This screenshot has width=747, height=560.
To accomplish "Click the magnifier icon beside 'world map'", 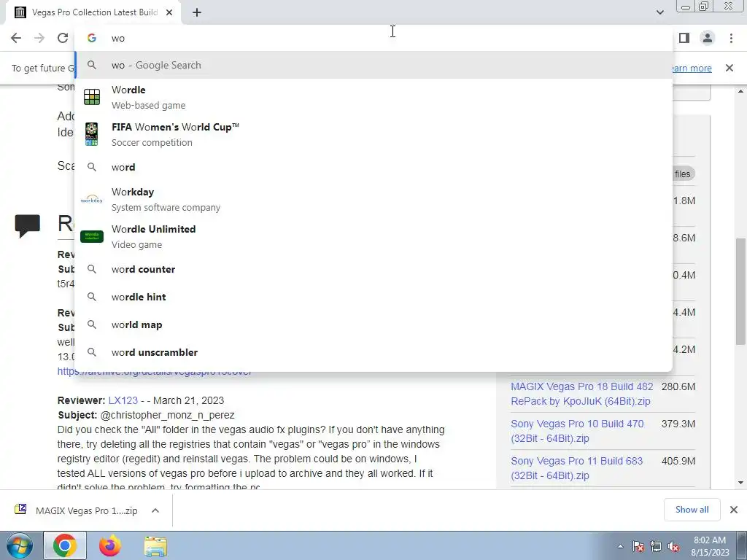I will 91,324.
